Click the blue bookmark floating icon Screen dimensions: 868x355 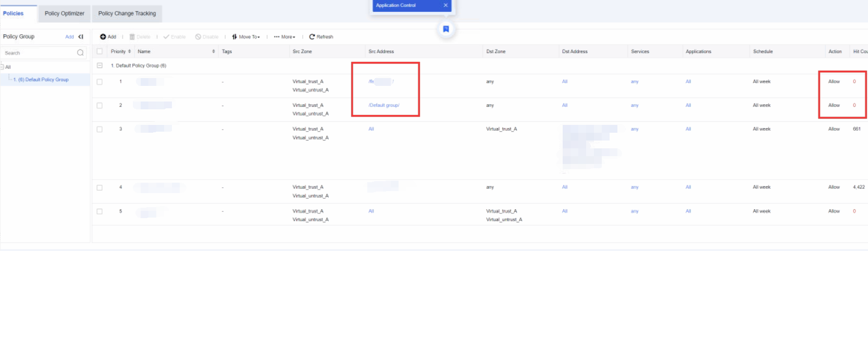(446, 29)
